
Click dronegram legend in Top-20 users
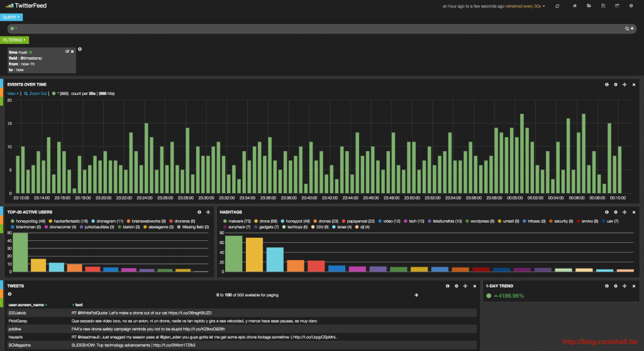pos(107,221)
